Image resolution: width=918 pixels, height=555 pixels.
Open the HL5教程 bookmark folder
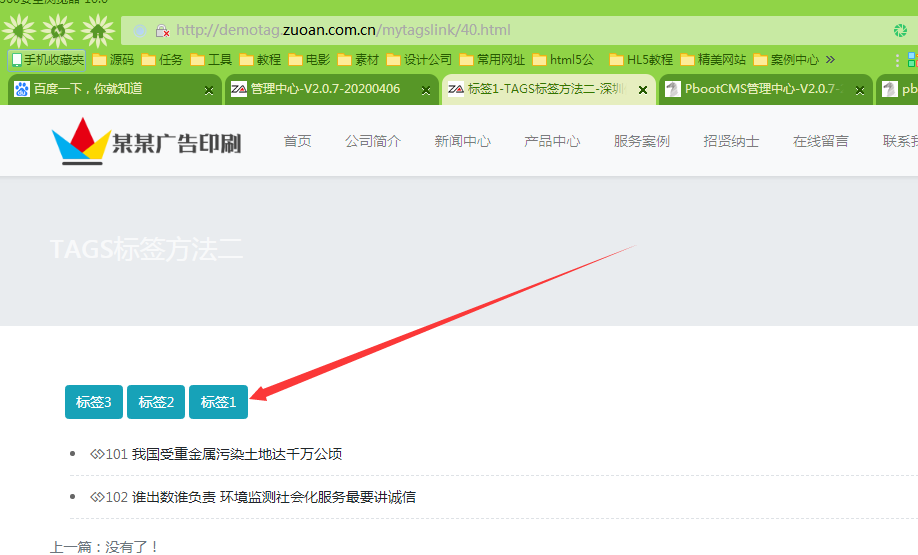pos(641,60)
